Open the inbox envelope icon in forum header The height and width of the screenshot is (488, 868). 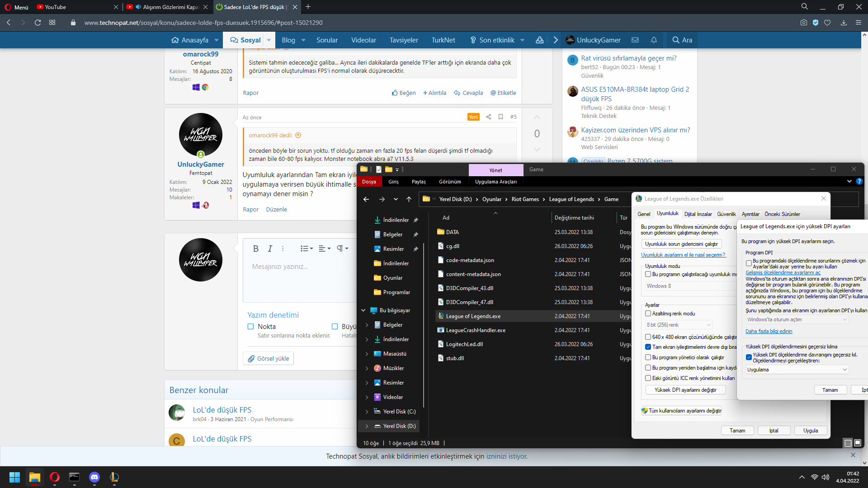[635, 40]
